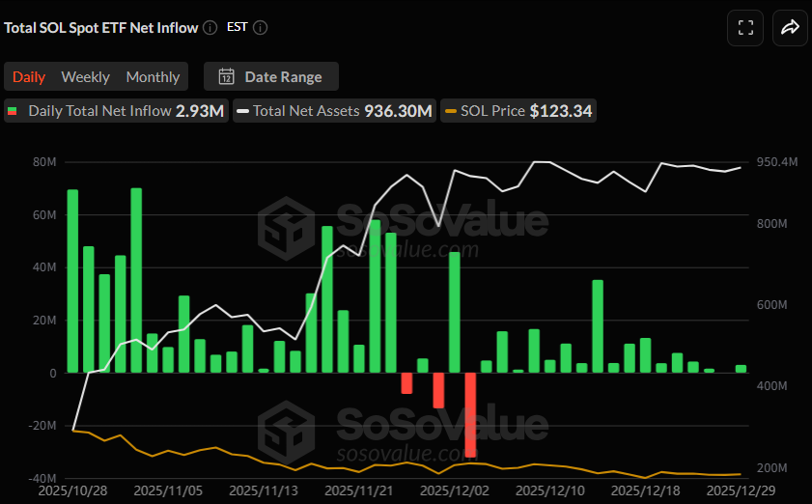Viewport: 812px width, 504px height.
Task: Click the EST timezone label
Action: 237,28
